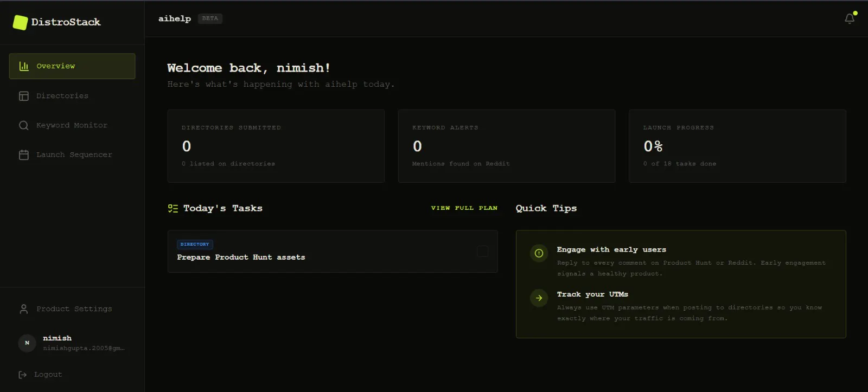Select the aihelp product name

175,18
